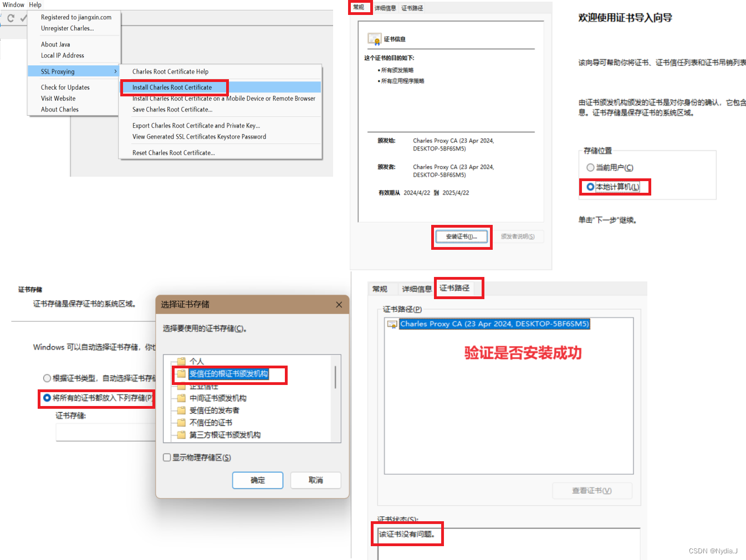Select Local IP Address menu item
Image resolution: width=746 pixels, height=560 pixels.
62,55
